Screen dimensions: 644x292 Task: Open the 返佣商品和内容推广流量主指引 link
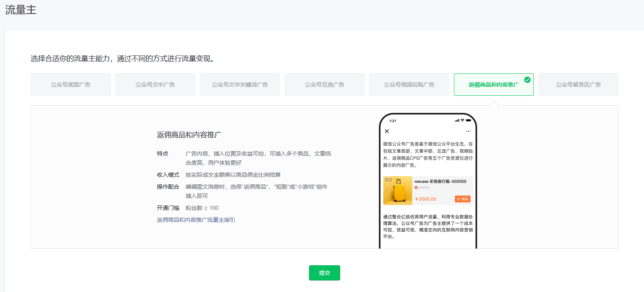click(196, 220)
